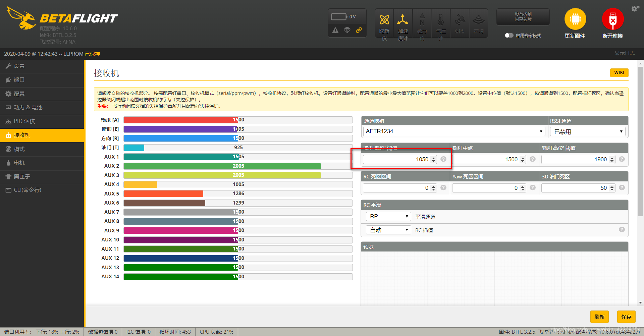
Task: Click the warning triangle status icon
Action: [x=335, y=30]
